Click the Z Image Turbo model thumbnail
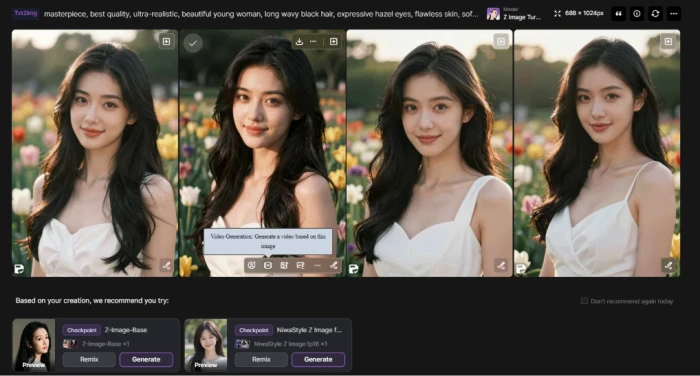The image size is (700, 376). tap(493, 14)
